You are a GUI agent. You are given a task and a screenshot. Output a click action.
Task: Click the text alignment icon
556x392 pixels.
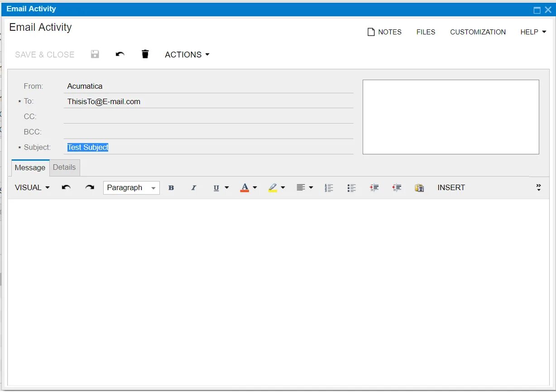(301, 187)
